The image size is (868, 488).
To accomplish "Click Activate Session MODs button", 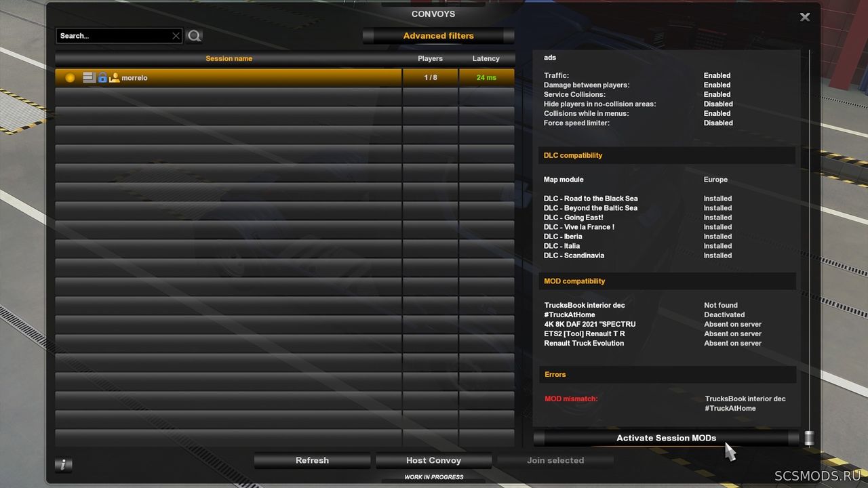I will (667, 438).
